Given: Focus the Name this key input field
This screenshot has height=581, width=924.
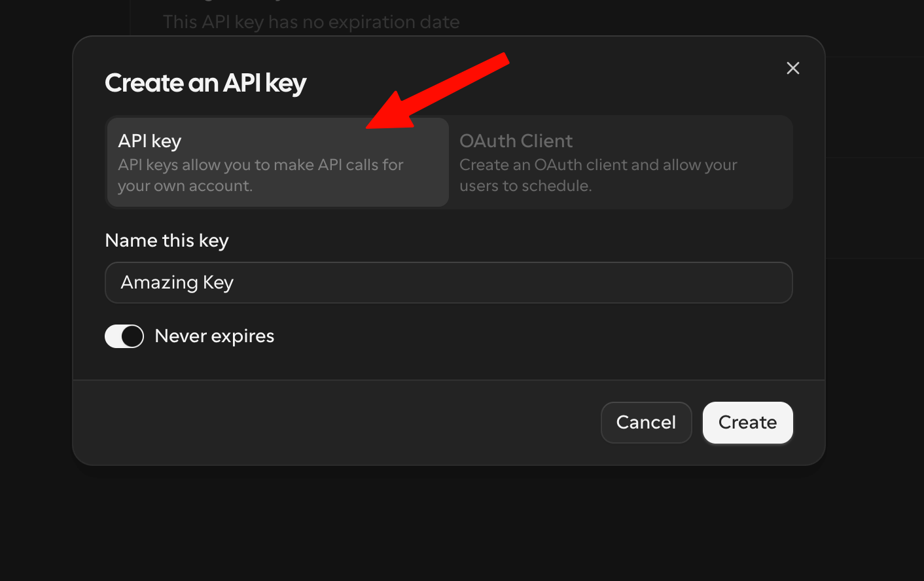Looking at the screenshot, I should (x=449, y=283).
